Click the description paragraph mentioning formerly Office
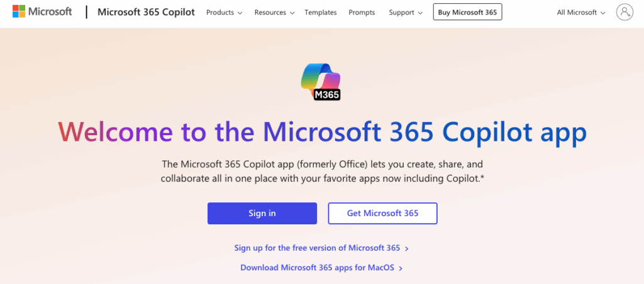This screenshot has width=644, height=284. (322, 172)
